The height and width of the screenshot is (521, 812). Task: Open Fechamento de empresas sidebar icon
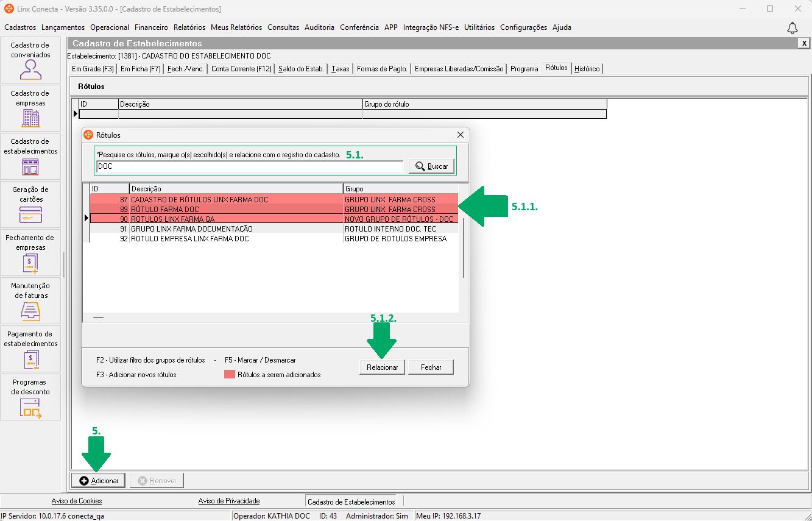tap(30, 253)
